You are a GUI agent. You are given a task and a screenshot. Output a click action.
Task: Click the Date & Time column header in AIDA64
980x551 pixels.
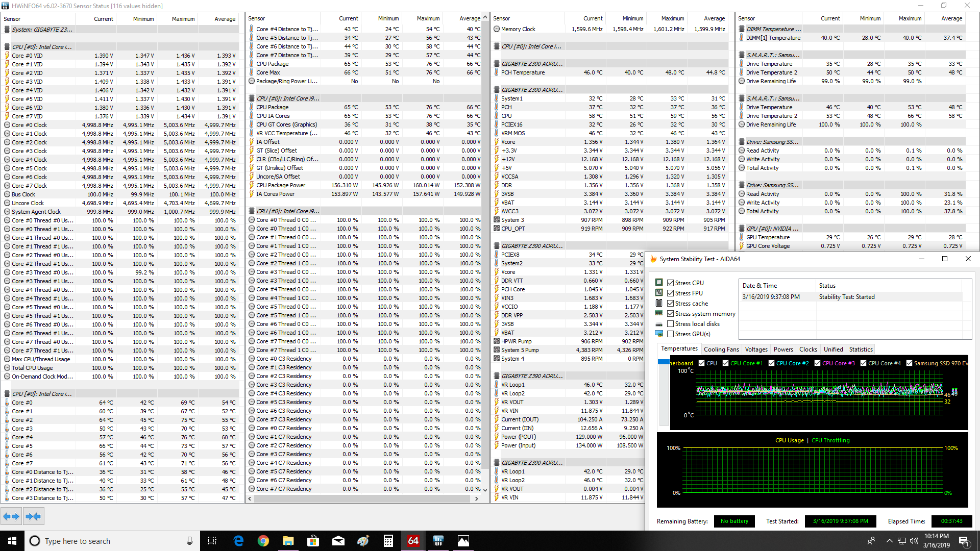777,286
